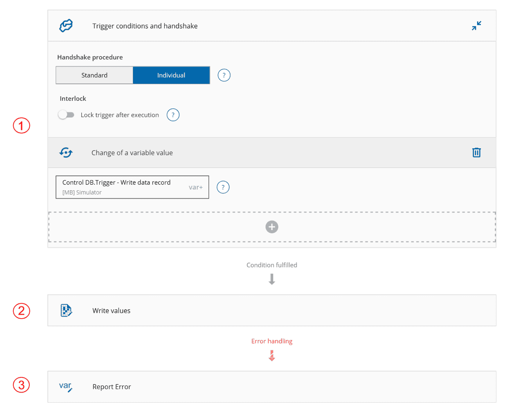Collapse the Trigger conditions and handshake panel

point(476,26)
